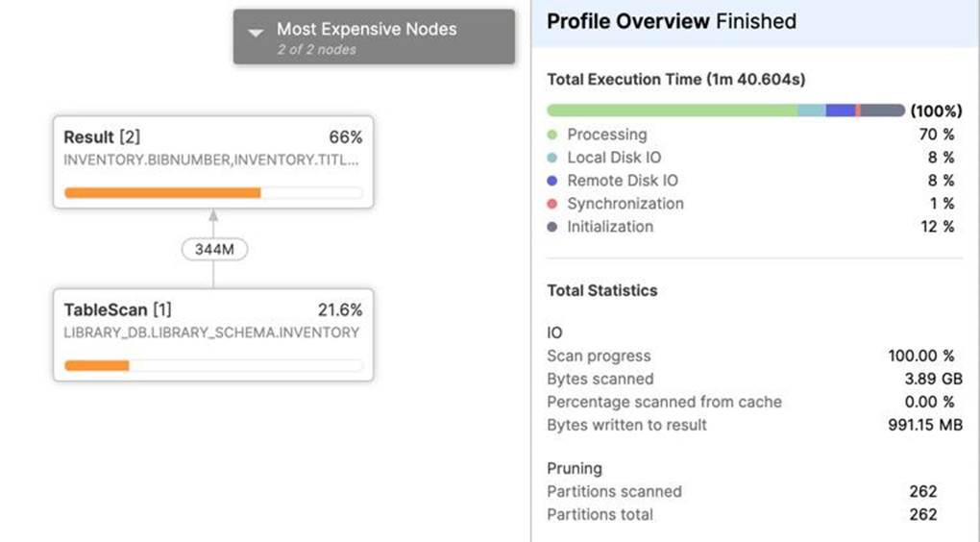This screenshot has height=542, width=980.
Task: Click the Total Statistics heading
Action: click(602, 290)
